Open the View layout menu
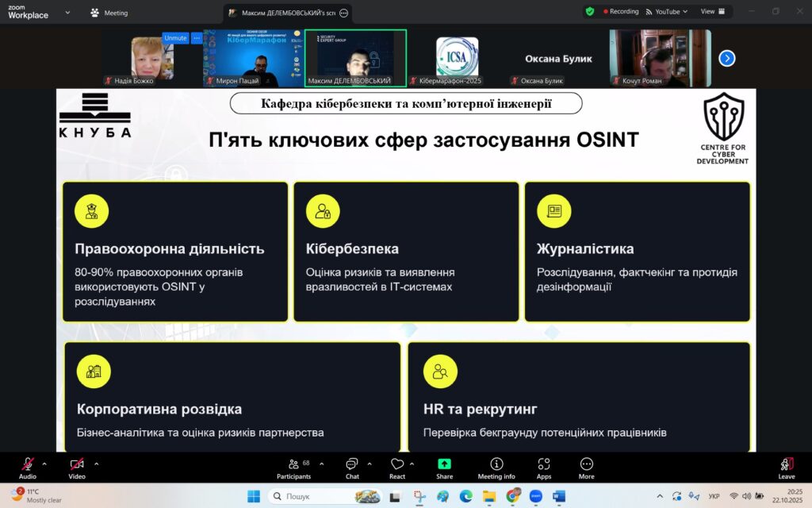The height and width of the screenshot is (508, 812). click(711, 12)
